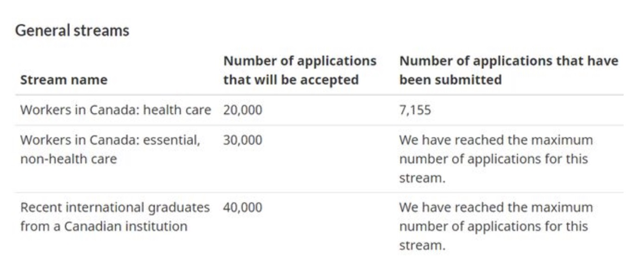Click the 'from a Canadian institution' text

pyautogui.click(x=104, y=226)
